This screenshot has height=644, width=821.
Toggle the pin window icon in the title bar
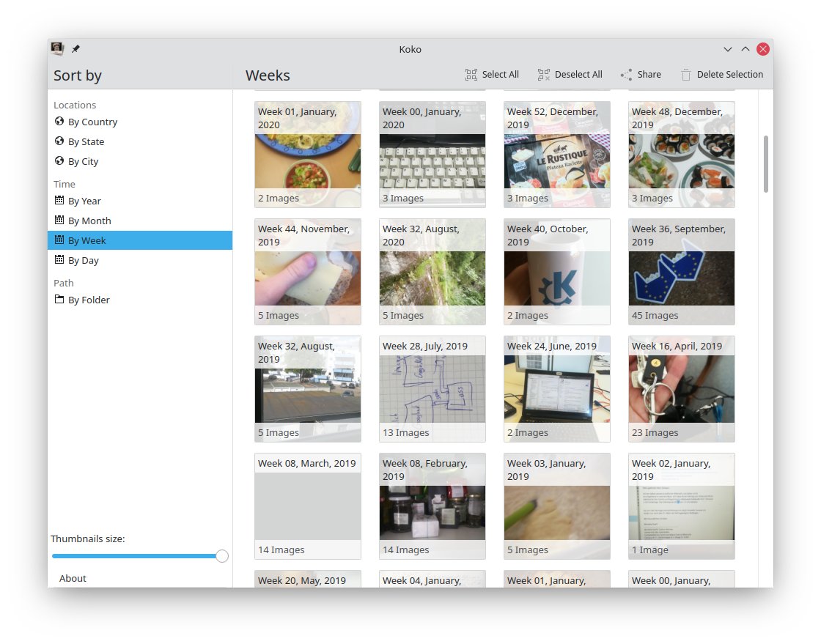click(76, 48)
